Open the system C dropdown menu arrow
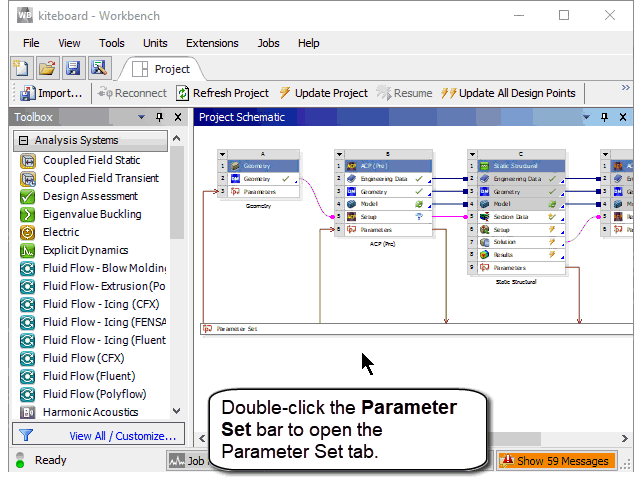Screen dimensions: 642x480 click(x=472, y=154)
